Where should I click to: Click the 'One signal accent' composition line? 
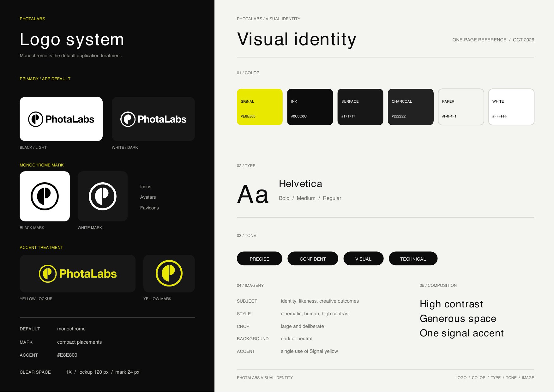462,333
